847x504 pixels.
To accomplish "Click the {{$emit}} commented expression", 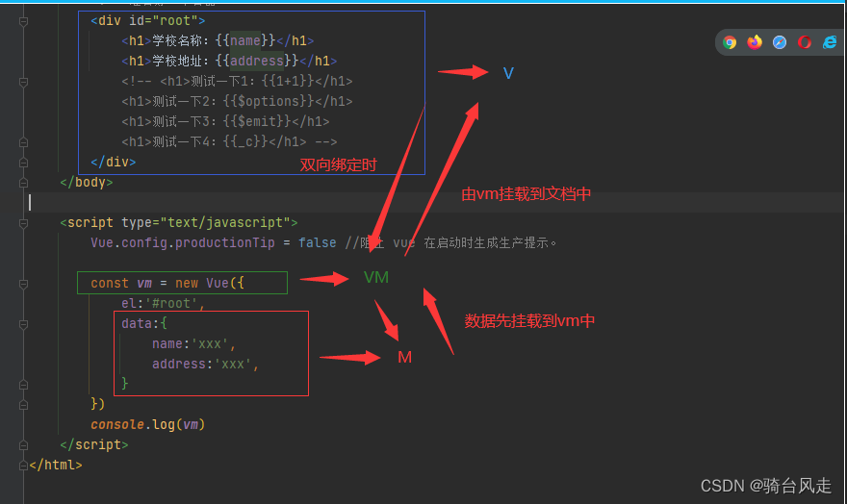I will tap(257, 121).
